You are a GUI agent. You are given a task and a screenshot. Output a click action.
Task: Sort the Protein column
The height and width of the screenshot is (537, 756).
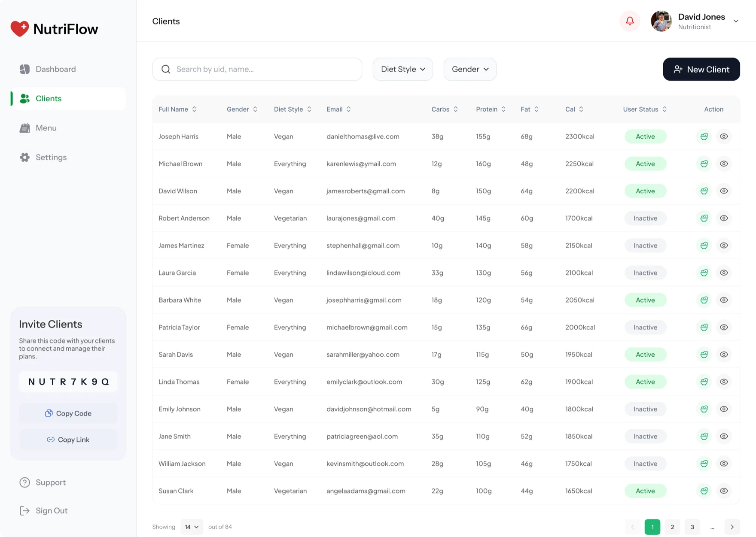pos(503,109)
